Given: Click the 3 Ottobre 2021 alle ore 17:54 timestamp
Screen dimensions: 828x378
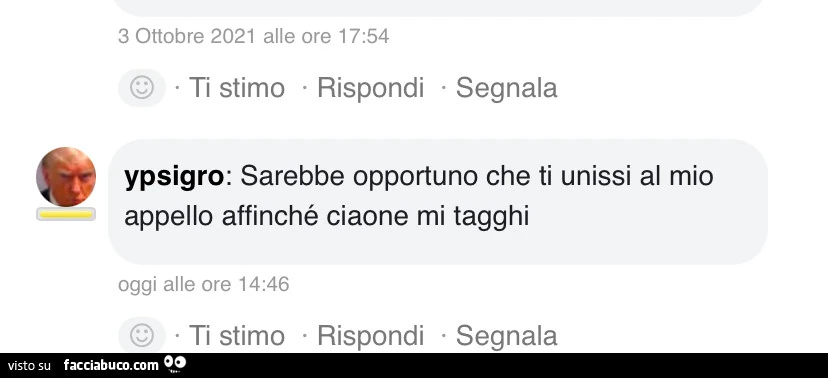Looking at the screenshot, I should coord(253,36).
